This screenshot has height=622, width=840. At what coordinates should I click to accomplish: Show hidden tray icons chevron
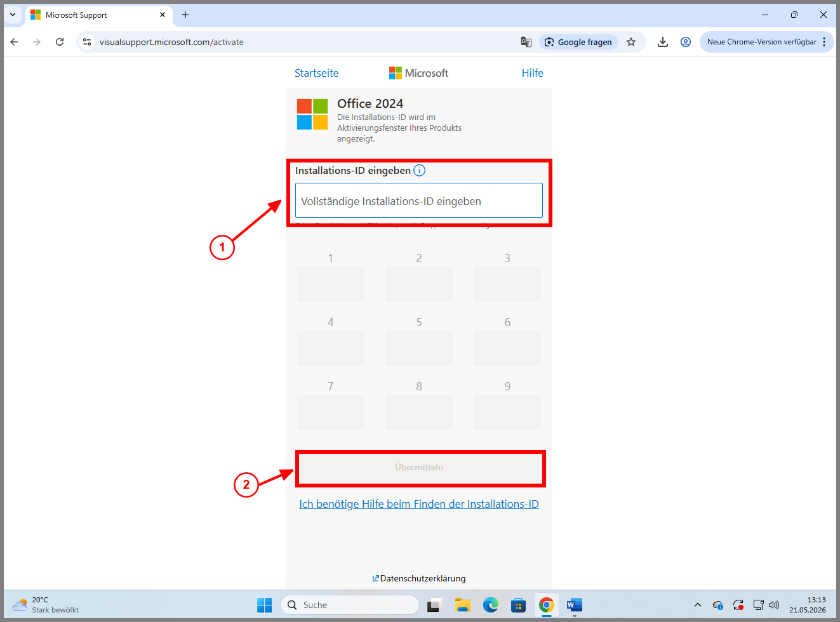coord(698,605)
